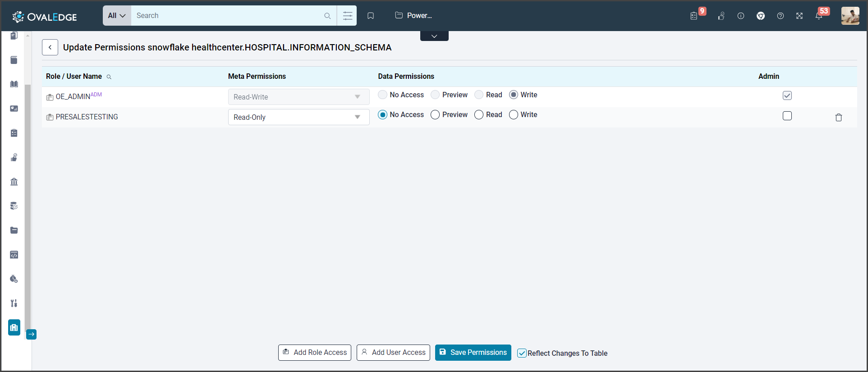The height and width of the screenshot is (372, 868).
Task: Open the folder sidebar icon
Action: [14, 230]
